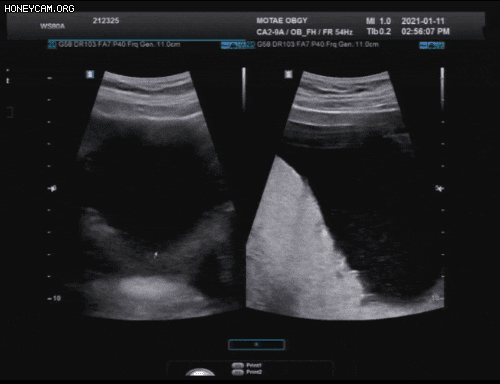The image size is (500, 384).
Task: Click the left pane 2D mode badge
Action: point(52,44)
